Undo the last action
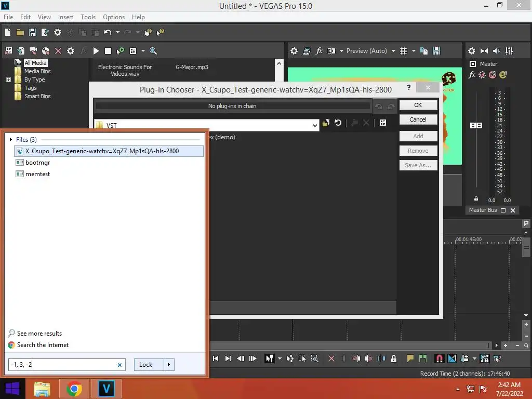The image size is (532, 399). [x=108, y=32]
